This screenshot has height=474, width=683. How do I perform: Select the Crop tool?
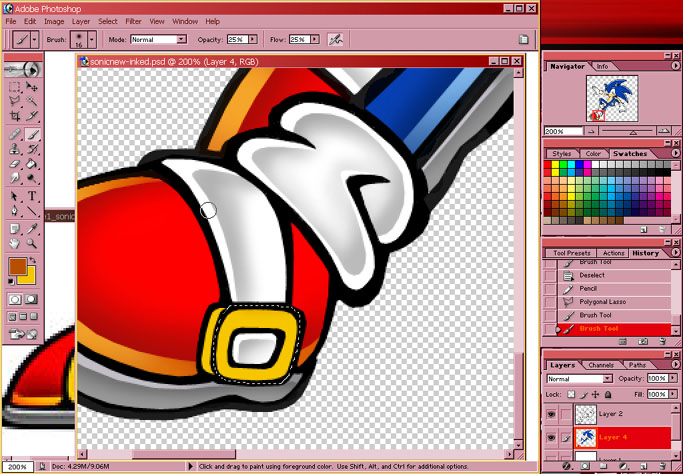pyautogui.click(x=15, y=116)
